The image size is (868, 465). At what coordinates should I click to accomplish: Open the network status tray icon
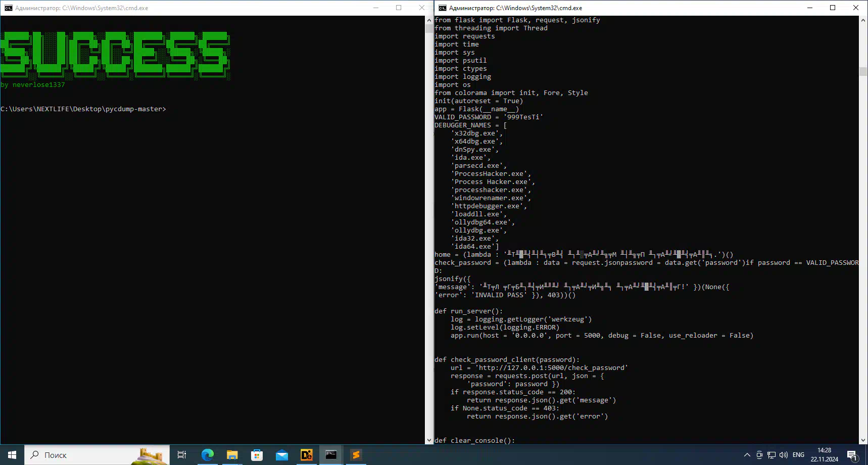[771, 455]
